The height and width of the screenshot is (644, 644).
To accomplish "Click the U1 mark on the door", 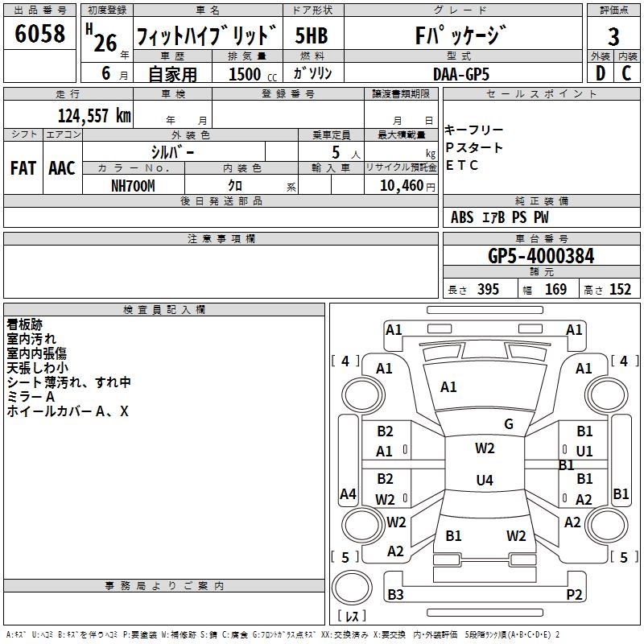I will point(584,452).
